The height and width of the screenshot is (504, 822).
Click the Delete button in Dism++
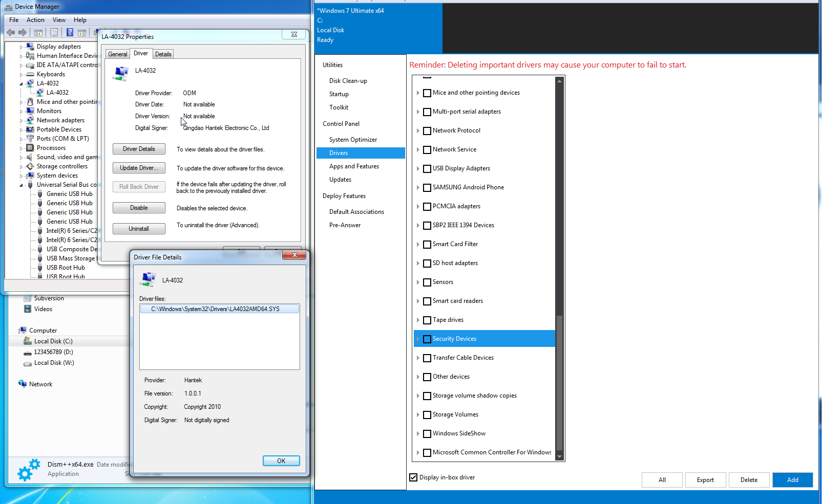749,480
